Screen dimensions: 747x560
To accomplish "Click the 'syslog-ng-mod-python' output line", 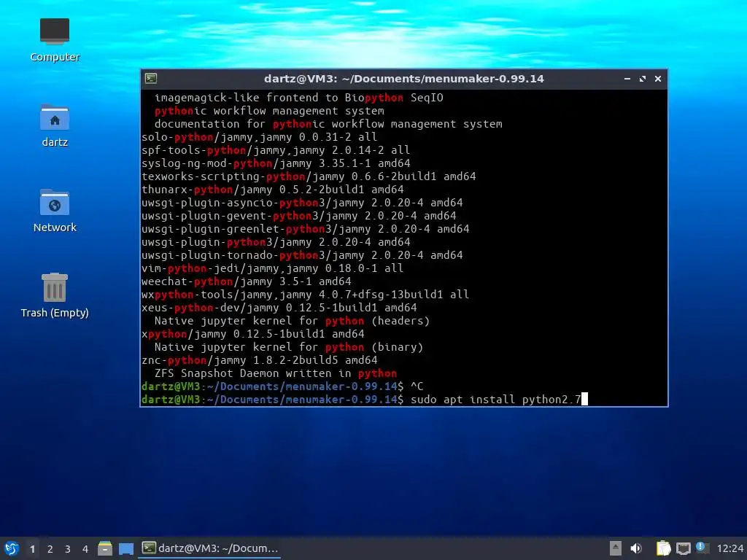I will 275,163.
